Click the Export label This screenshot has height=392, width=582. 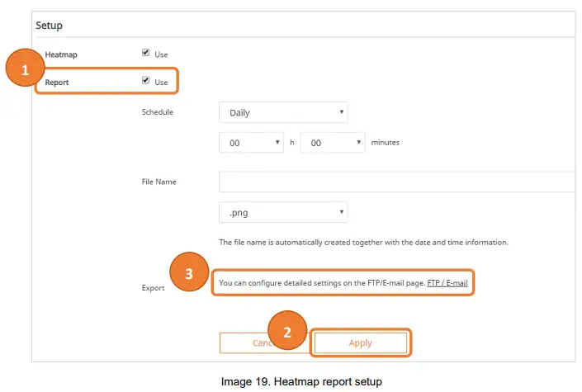[x=154, y=288]
